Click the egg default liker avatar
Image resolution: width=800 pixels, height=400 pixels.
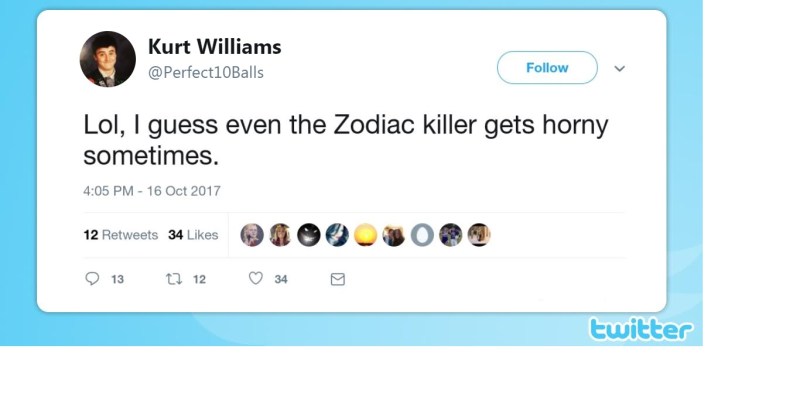pos(422,235)
